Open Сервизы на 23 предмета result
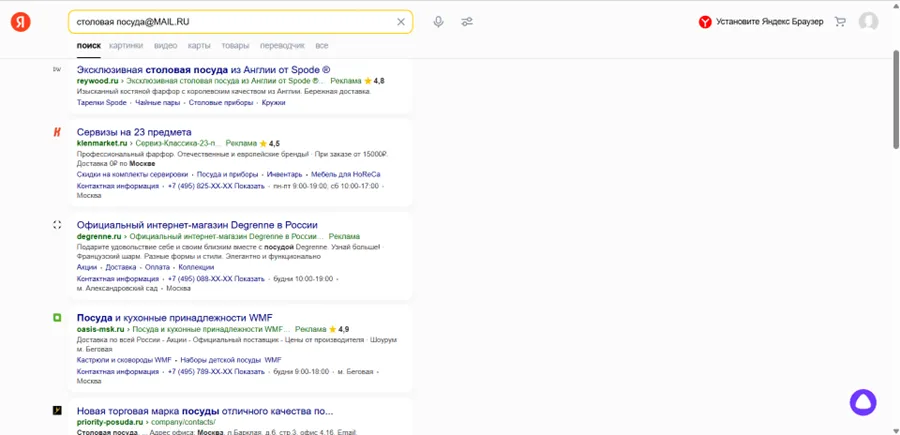This screenshot has width=900, height=435. tap(133, 132)
